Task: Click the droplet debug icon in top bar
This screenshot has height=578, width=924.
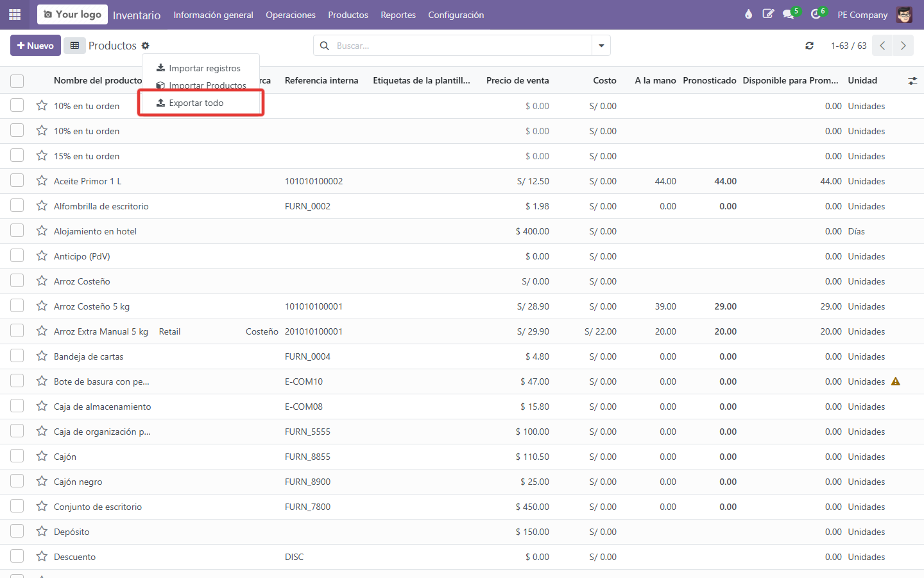Action: click(748, 14)
